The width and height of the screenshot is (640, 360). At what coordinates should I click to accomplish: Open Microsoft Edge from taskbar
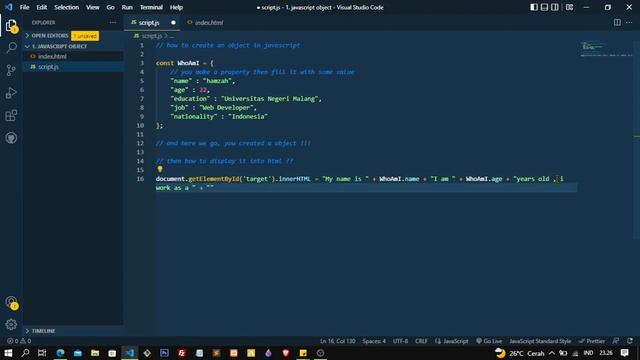60,353
